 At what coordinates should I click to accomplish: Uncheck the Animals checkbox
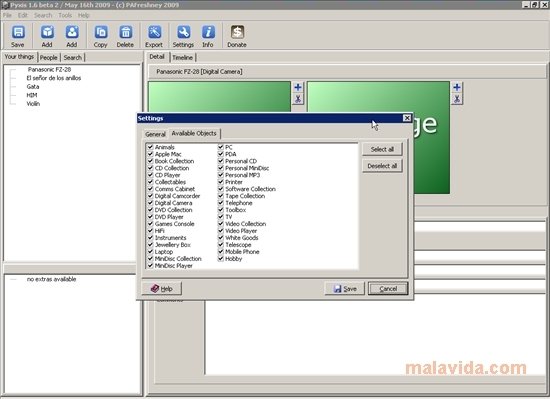(x=150, y=147)
